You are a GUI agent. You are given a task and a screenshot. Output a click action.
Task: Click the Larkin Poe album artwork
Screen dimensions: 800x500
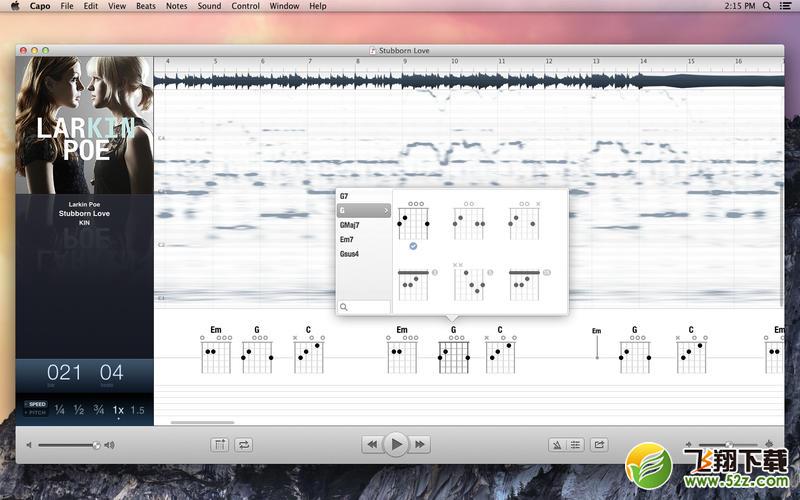point(84,125)
